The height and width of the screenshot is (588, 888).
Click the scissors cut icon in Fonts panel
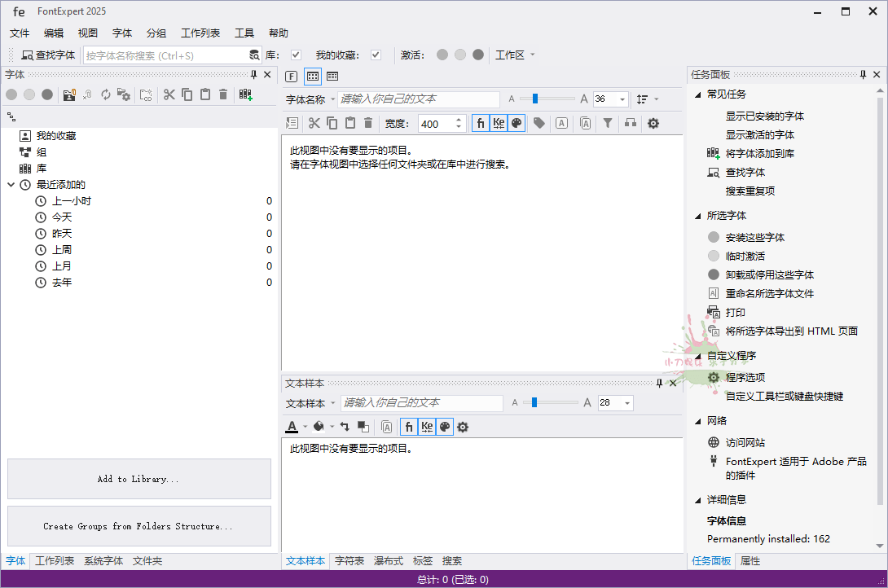point(169,94)
